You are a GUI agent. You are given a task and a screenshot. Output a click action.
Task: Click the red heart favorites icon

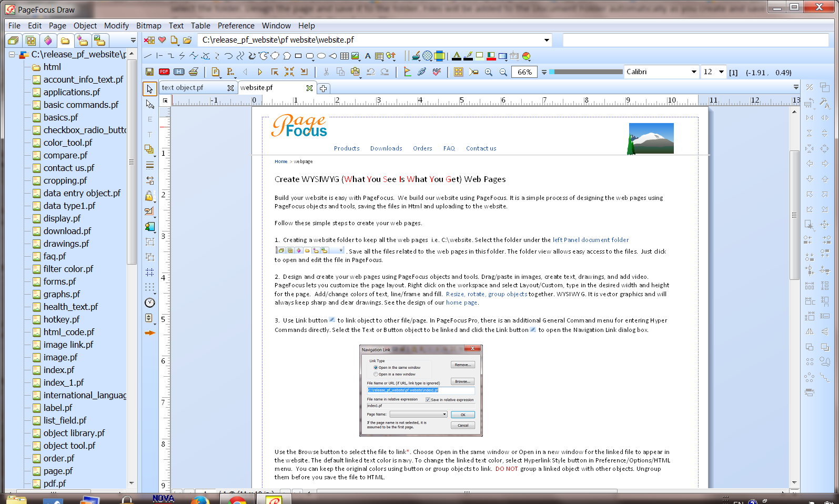click(162, 40)
